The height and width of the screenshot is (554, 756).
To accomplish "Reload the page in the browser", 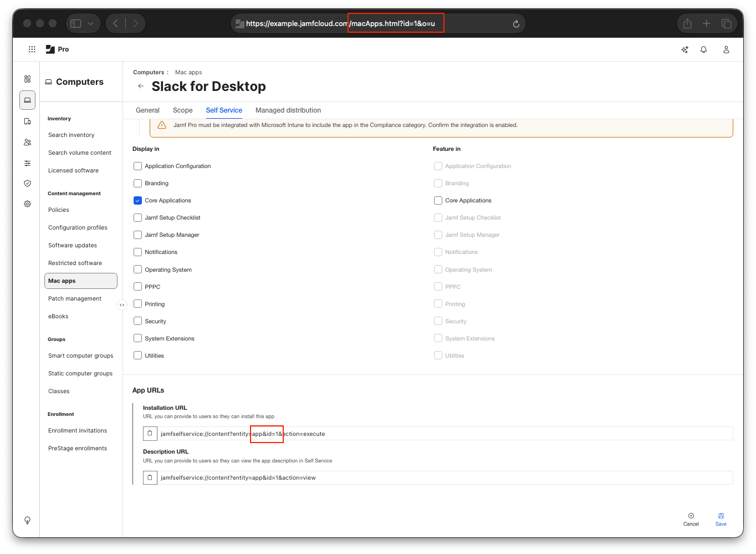I will pos(516,23).
